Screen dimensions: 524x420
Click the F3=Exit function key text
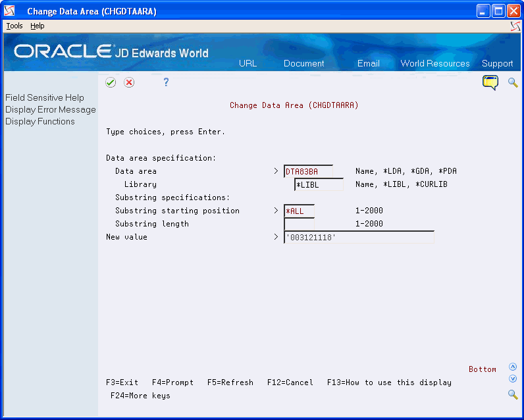(122, 382)
